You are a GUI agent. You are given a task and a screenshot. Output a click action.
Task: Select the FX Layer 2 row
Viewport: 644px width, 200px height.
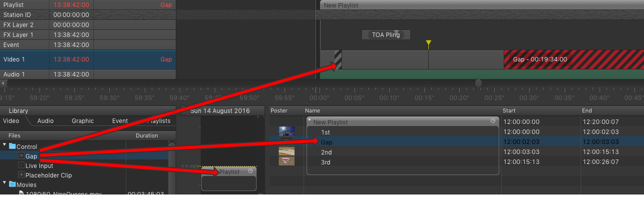[88, 25]
